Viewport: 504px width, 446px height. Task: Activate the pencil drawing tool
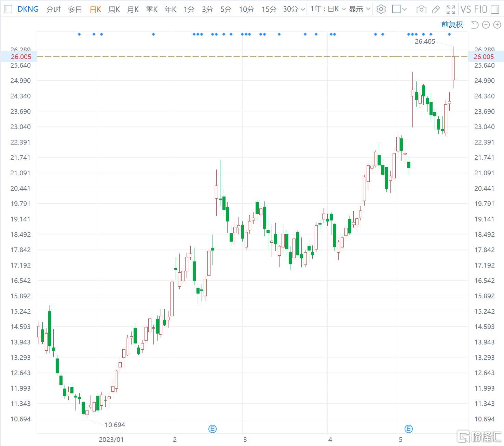click(x=436, y=10)
